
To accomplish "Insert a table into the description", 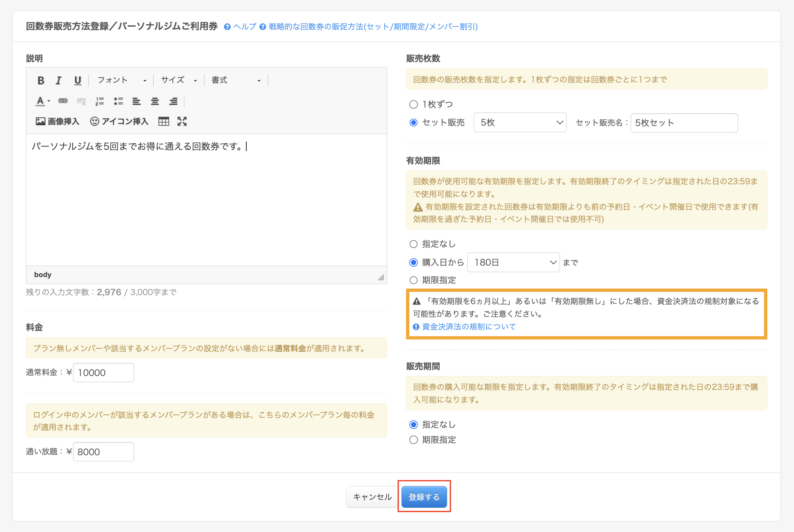I will (164, 122).
